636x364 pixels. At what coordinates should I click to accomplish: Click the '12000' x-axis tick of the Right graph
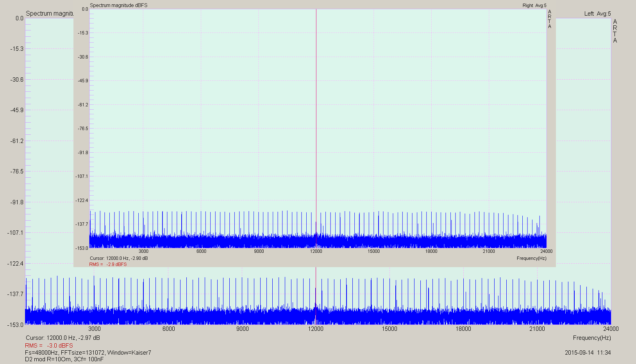316,251
